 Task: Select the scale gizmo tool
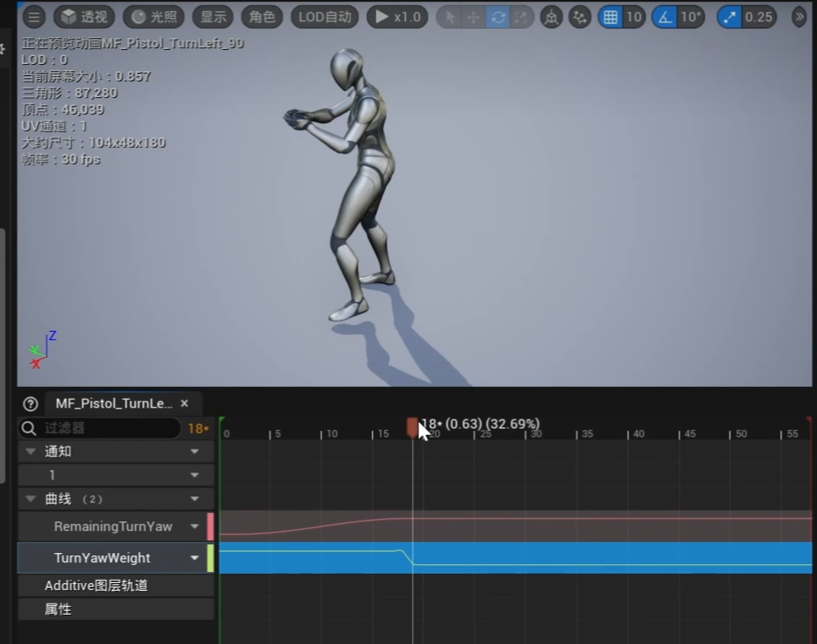[x=520, y=17]
